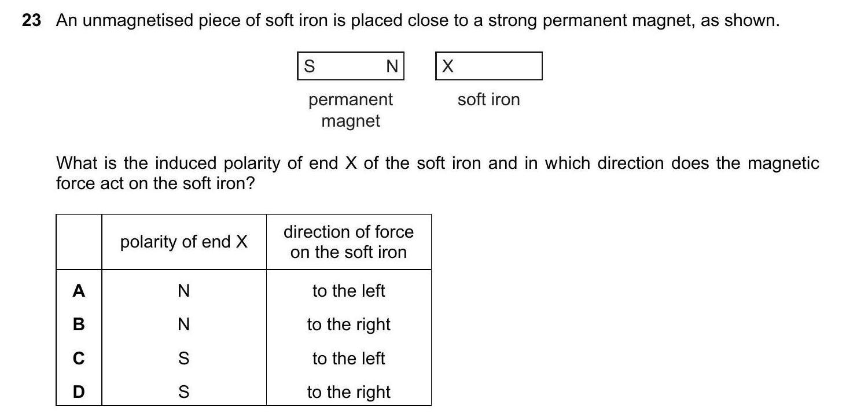Click the "soft iron" caption under the diagram
This screenshot has width=868, height=417.
(488, 99)
